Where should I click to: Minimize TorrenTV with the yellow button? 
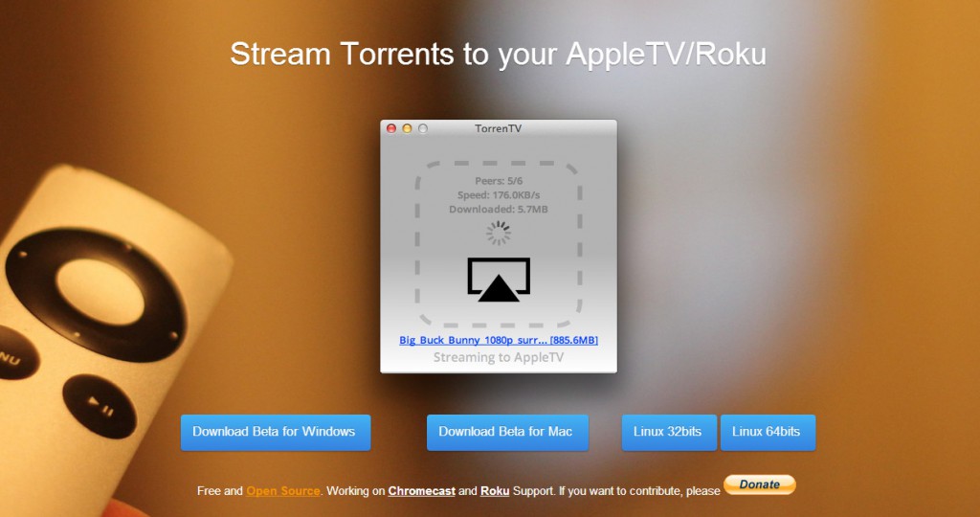click(407, 129)
